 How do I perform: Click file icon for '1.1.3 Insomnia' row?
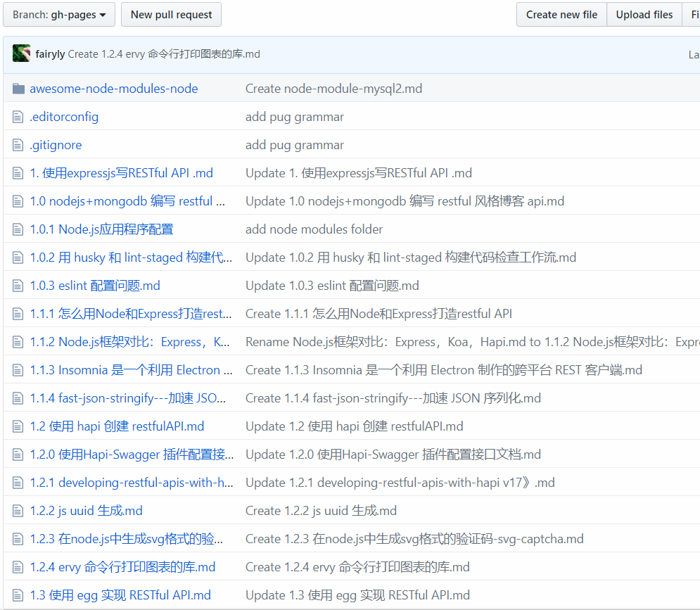click(18, 370)
